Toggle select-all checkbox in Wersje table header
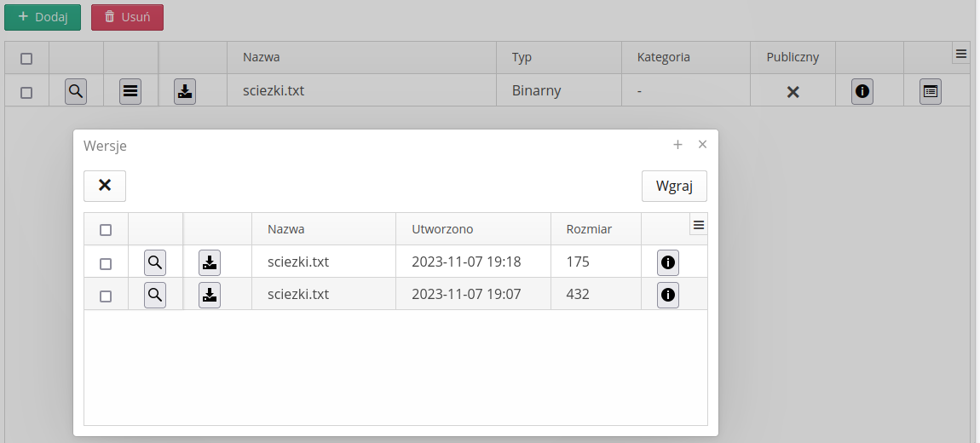Image resolution: width=980 pixels, height=443 pixels. point(106,230)
